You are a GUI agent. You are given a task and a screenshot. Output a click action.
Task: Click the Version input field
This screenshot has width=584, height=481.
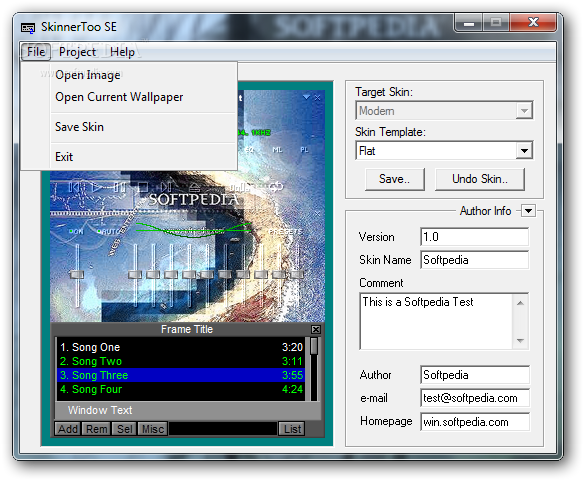474,237
